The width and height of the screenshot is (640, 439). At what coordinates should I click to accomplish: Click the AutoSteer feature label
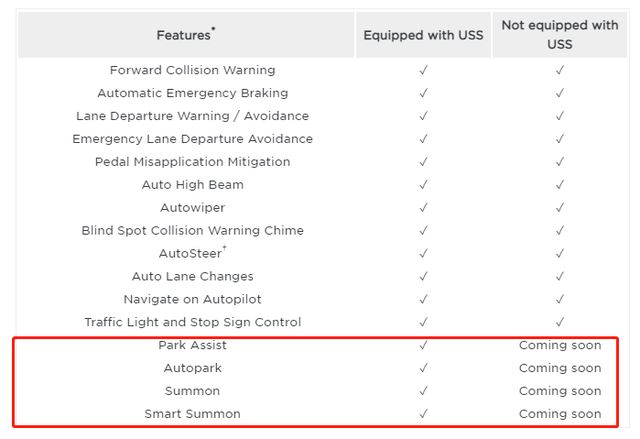click(x=190, y=254)
